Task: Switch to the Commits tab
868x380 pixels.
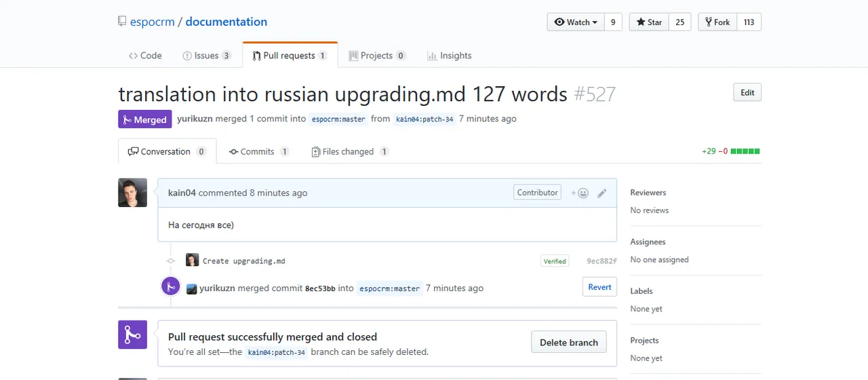Action: coord(259,151)
